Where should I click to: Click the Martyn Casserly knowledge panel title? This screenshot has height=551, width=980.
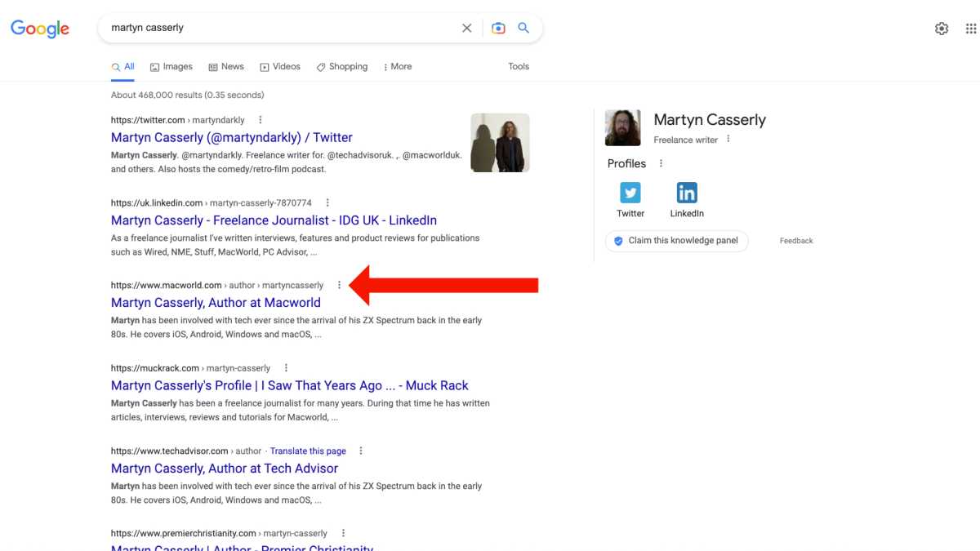(x=710, y=120)
